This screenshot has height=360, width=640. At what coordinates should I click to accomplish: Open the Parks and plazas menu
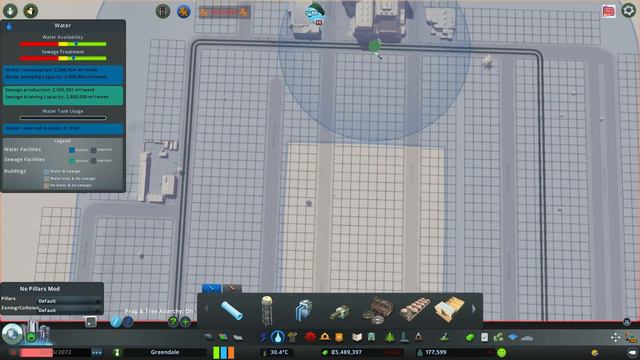[x=390, y=337]
